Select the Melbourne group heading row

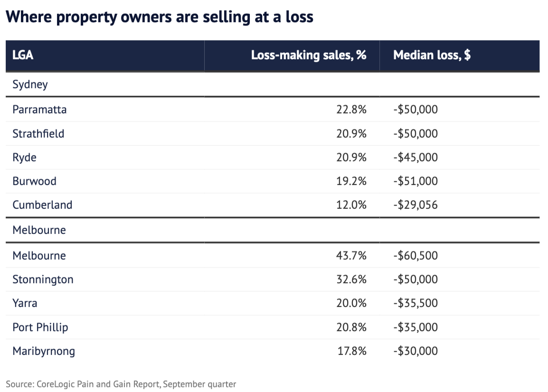click(39, 230)
